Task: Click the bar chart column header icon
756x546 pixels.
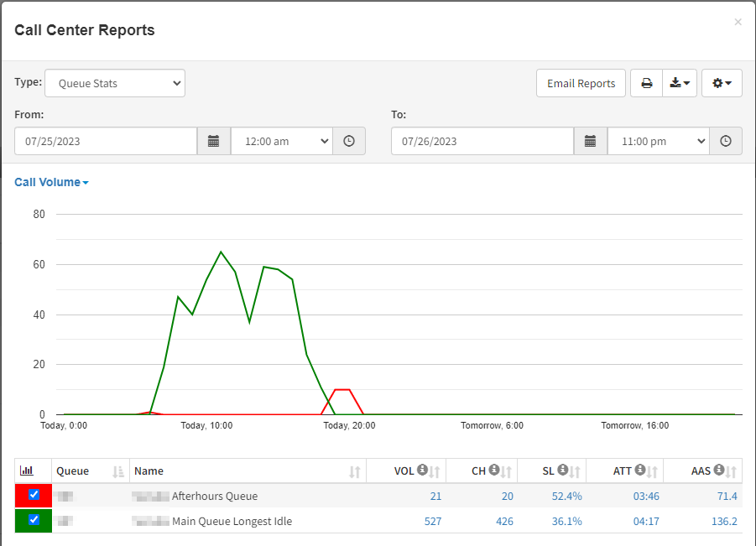Action: pos(27,471)
